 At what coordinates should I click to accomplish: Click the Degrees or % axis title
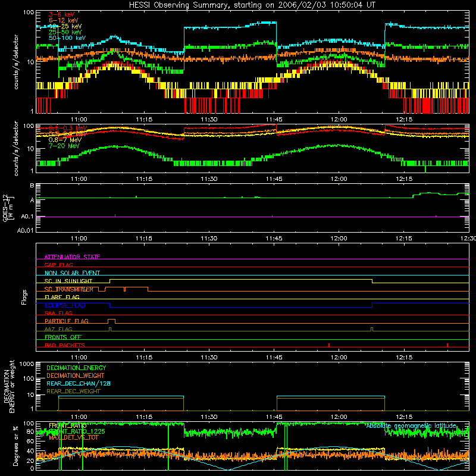click(x=15, y=446)
